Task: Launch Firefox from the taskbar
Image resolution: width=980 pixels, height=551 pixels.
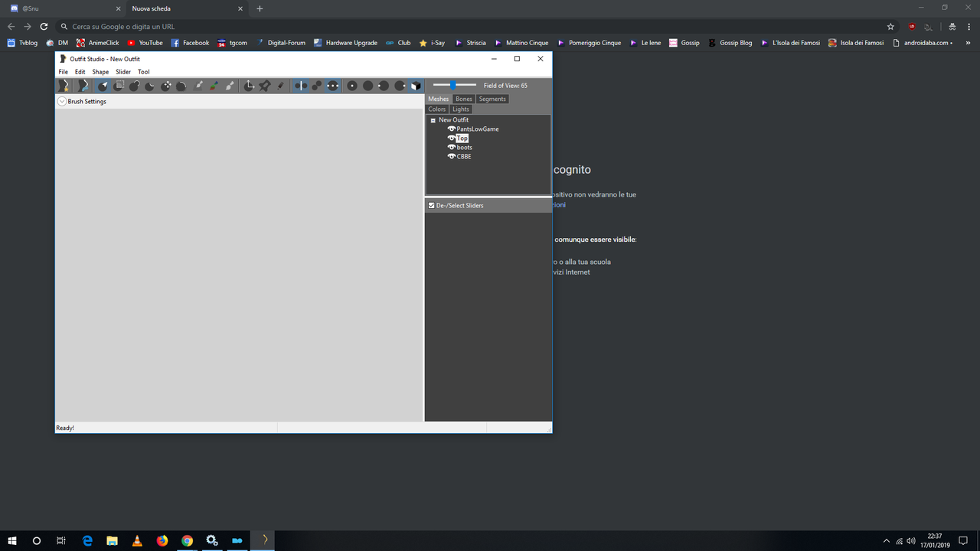Action: pos(162,540)
